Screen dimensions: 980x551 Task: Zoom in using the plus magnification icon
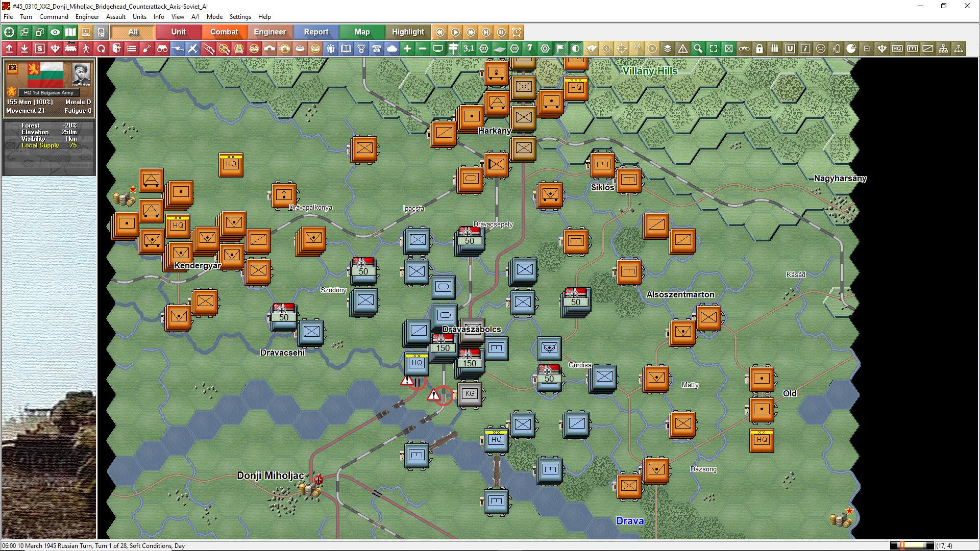tap(406, 48)
